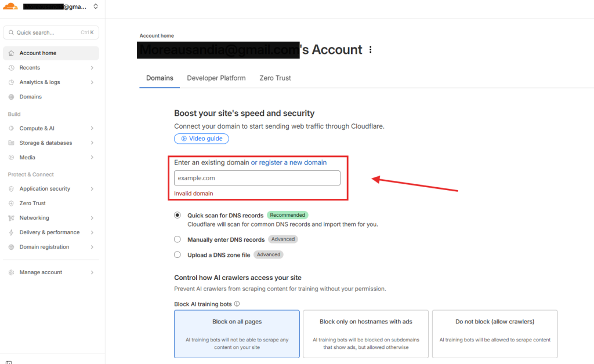The image size is (594, 364).
Task: Click the info icon beside Block AI training bots
Action: 237,304
